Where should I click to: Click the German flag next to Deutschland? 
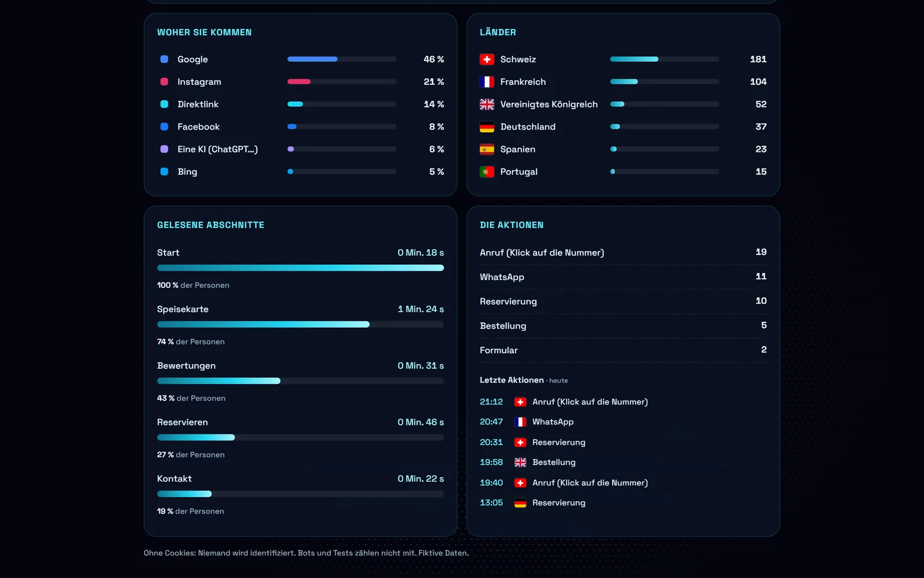click(x=487, y=127)
